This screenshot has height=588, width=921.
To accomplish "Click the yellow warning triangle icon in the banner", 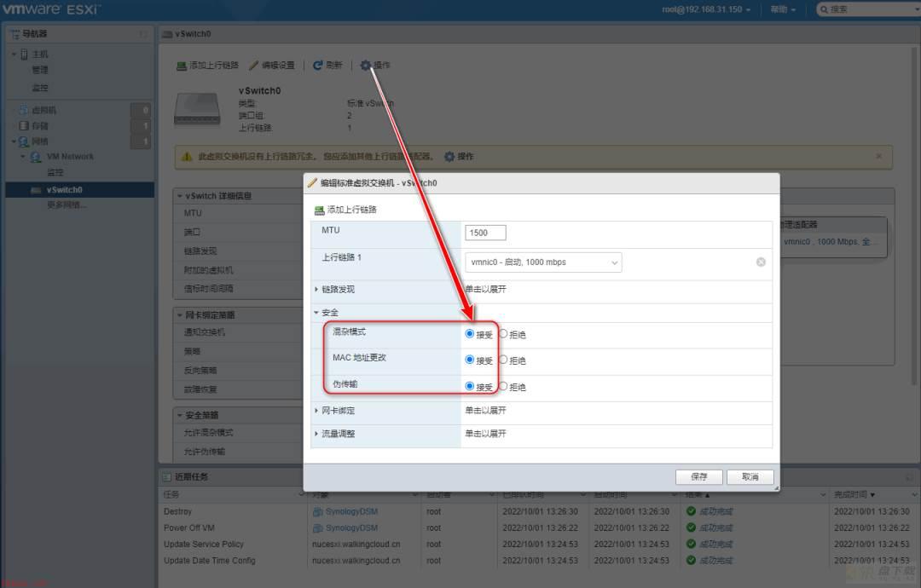I will 187,156.
